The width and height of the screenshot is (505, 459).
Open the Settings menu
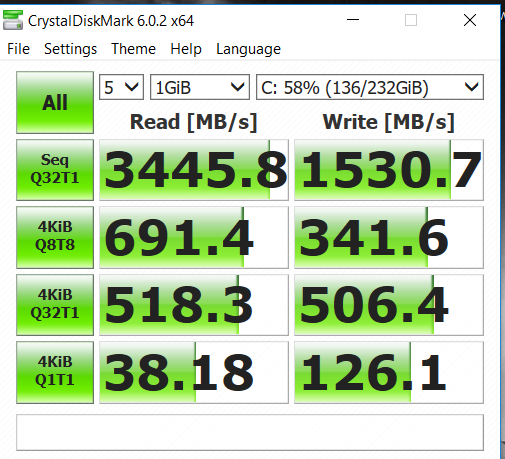pyautogui.click(x=70, y=49)
